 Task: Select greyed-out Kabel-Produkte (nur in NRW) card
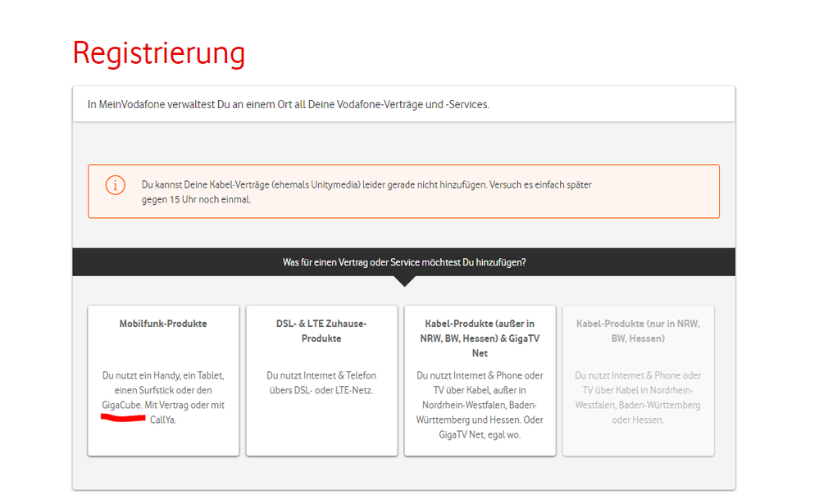click(x=639, y=381)
